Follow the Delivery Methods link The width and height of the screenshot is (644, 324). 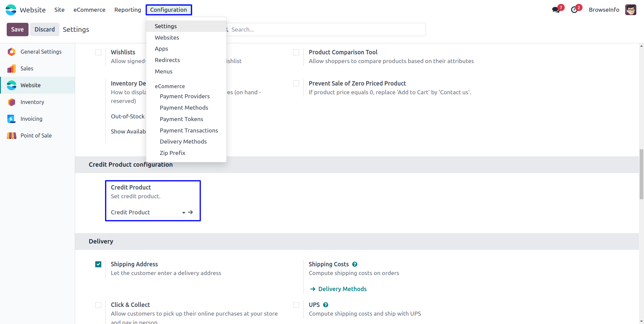[342, 289]
